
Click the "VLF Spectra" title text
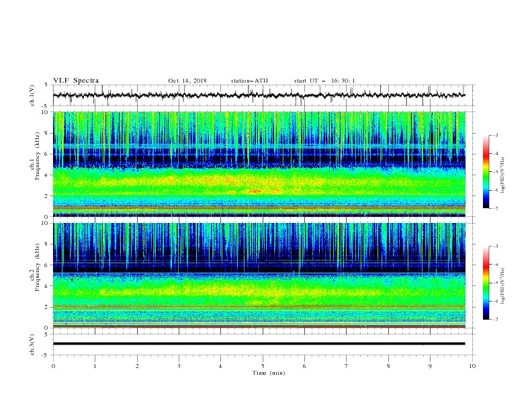(x=76, y=81)
